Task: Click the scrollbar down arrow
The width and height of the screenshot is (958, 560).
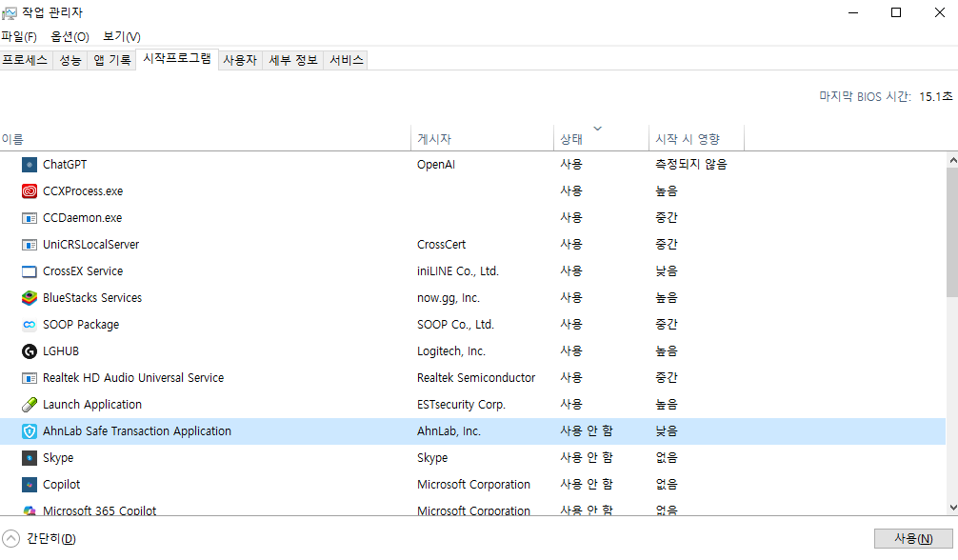Action: pos(952,508)
